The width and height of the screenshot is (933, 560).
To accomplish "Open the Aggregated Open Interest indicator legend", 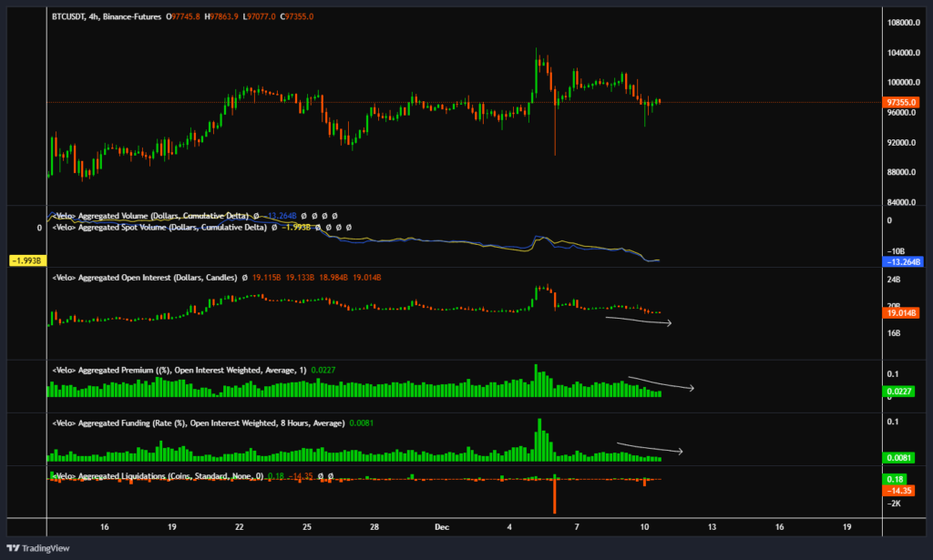I will 145,277.
